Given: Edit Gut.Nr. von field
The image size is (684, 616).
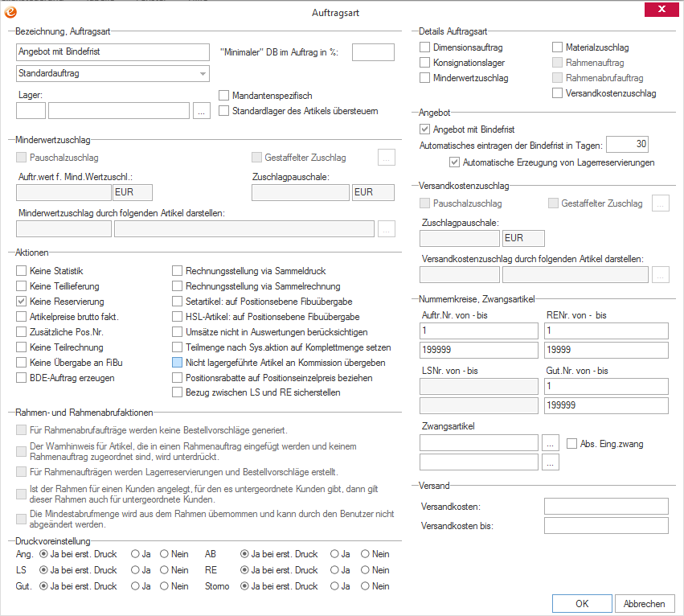Looking at the screenshot, I should (606, 386).
